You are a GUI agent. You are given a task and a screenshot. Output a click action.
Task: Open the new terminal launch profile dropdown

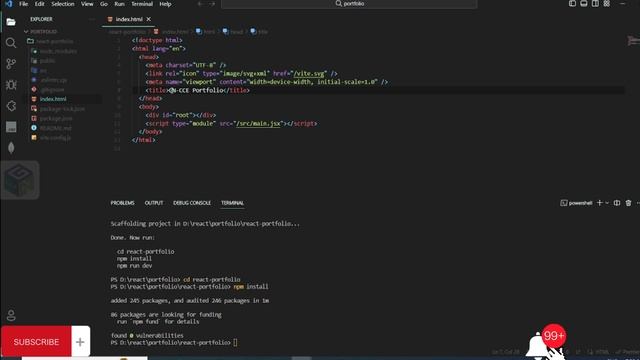pos(607,203)
